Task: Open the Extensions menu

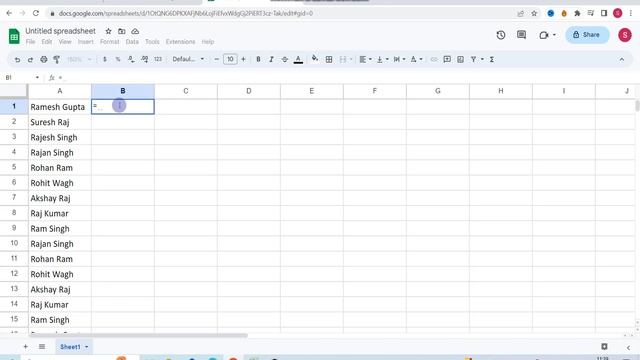Action: (x=180, y=42)
